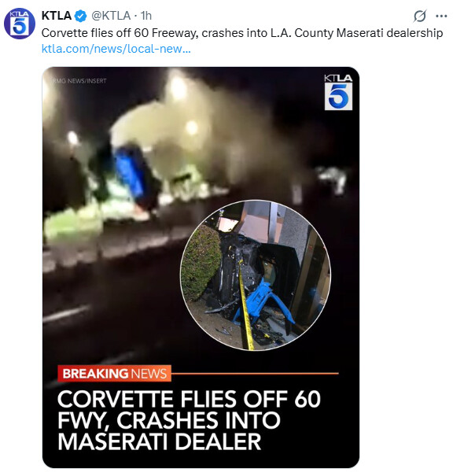Open the @KTLA handle link
Viewport: 453px width, 476px height.
[111, 16]
